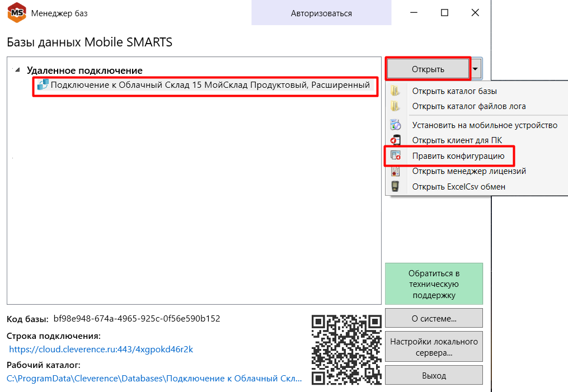
Task: Select Открыть ExcelCsv обмен entry
Action: 459,187
